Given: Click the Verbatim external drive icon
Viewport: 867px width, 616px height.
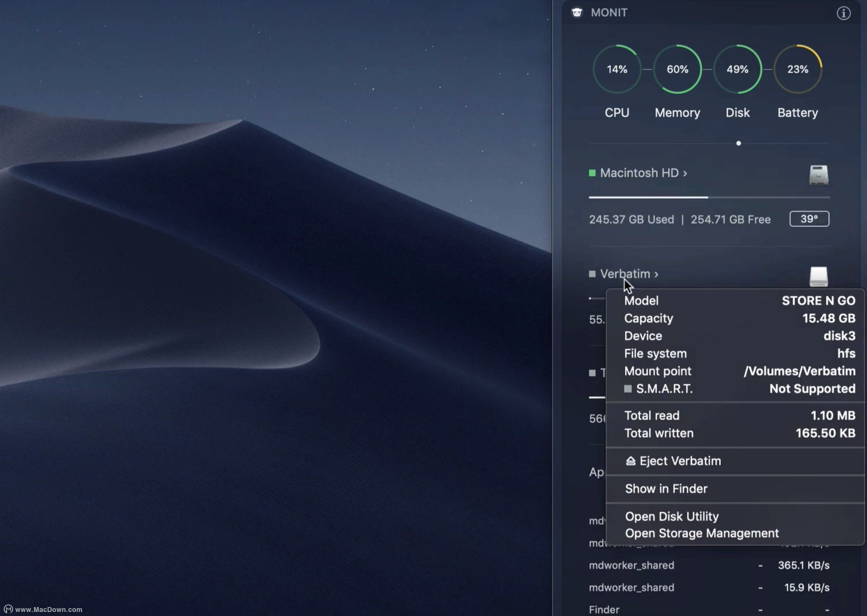Looking at the screenshot, I should pyautogui.click(x=818, y=276).
